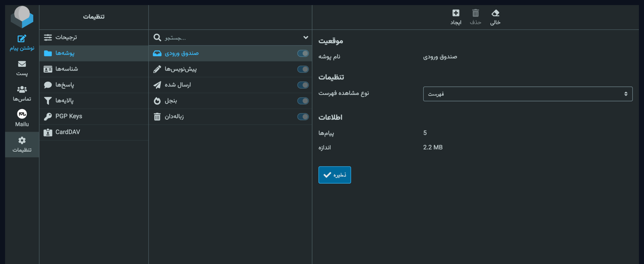Open the PGP Keys settings section

(x=69, y=116)
